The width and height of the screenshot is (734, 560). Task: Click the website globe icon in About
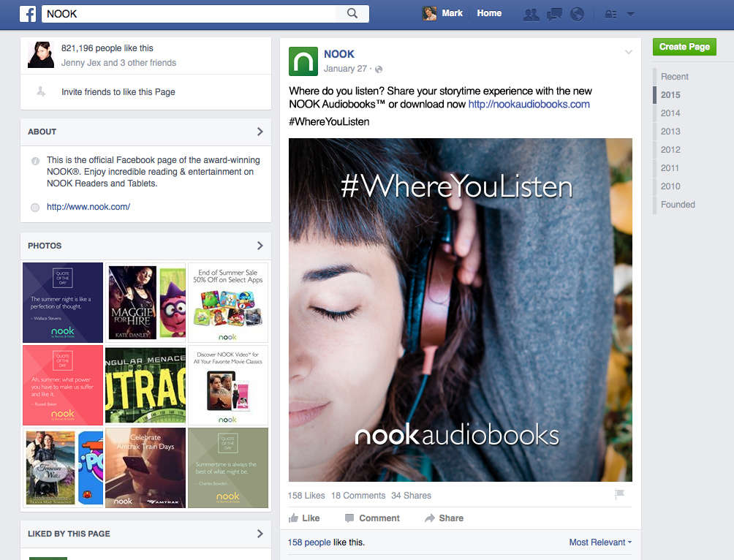tap(35, 208)
